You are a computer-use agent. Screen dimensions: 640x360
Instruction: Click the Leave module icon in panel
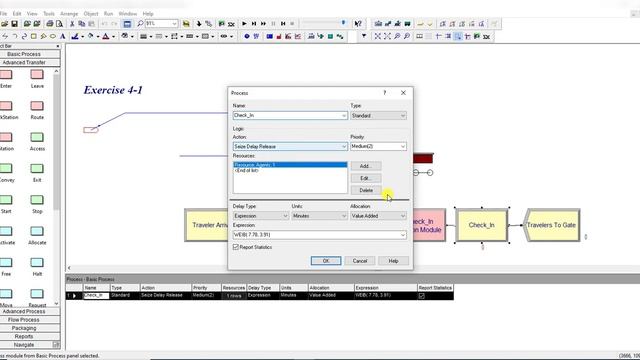[37, 74]
